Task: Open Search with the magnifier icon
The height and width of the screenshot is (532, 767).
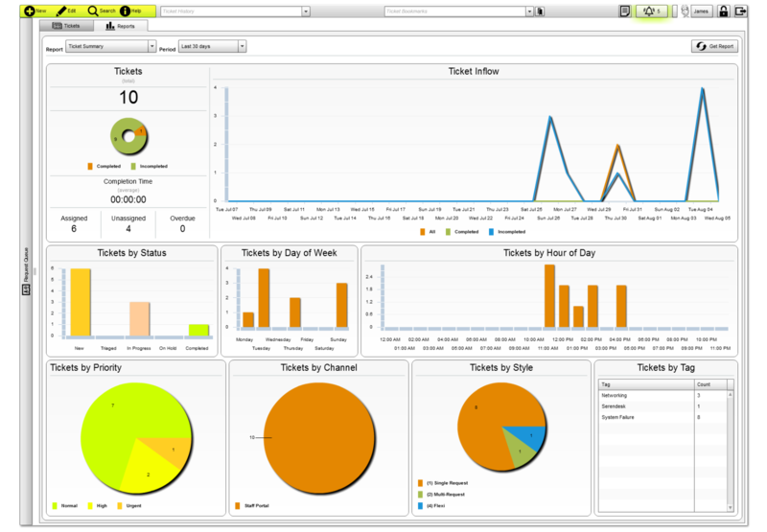Action: coord(93,11)
